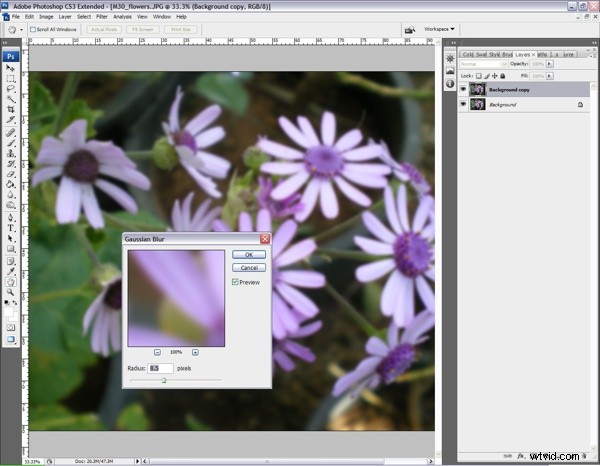Select the Lasso tool
Viewport: 600px width, 466px height.
[10, 89]
